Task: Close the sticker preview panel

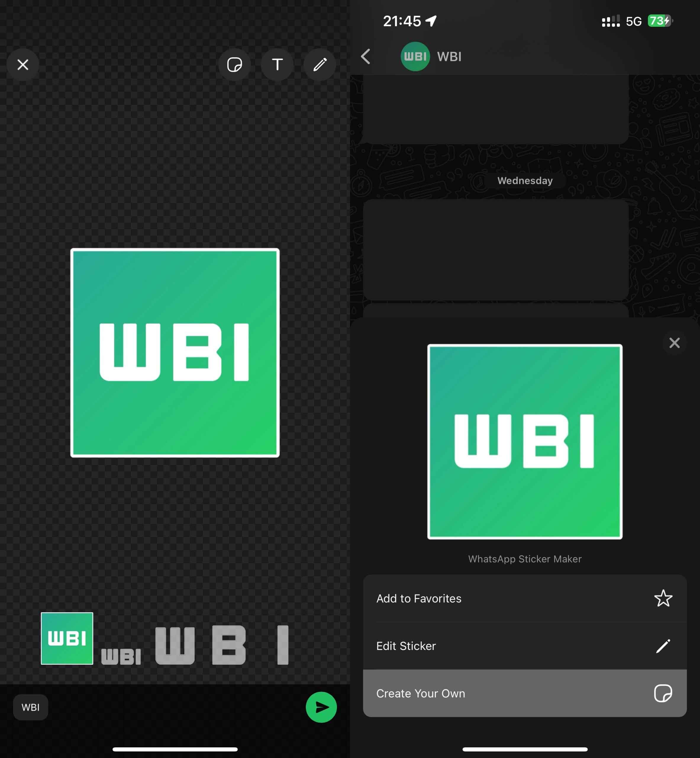Action: pyautogui.click(x=674, y=342)
